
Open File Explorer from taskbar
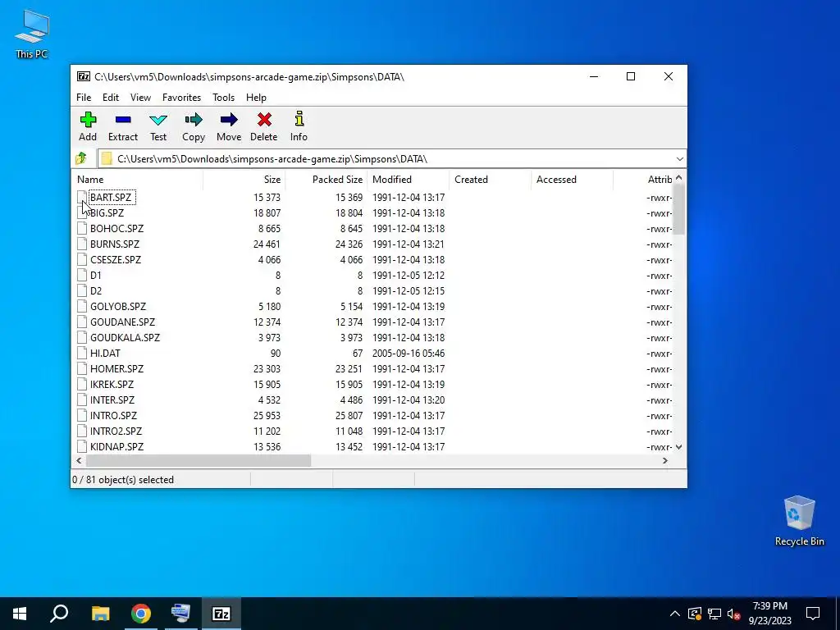point(100,614)
